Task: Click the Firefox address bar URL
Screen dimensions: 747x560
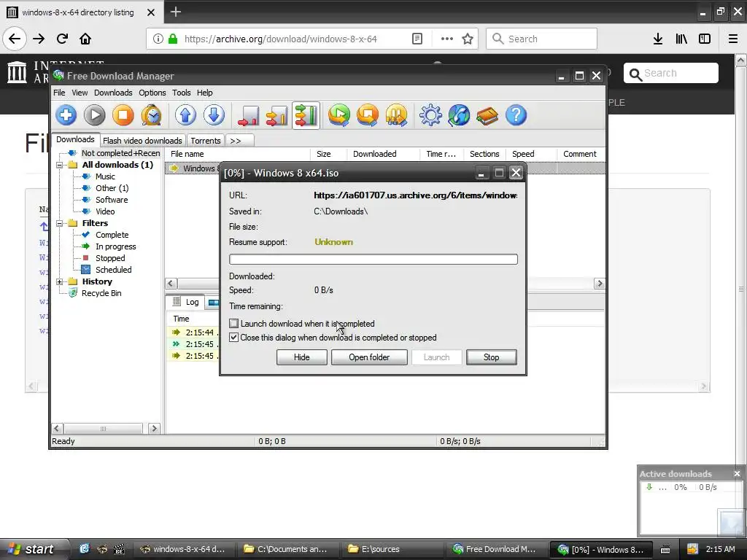Action: click(280, 39)
